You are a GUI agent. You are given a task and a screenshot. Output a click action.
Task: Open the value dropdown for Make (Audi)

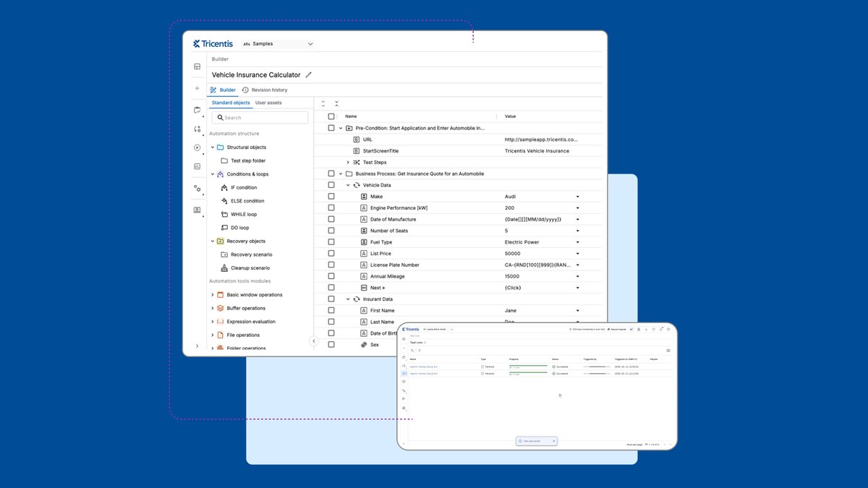click(x=578, y=197)
